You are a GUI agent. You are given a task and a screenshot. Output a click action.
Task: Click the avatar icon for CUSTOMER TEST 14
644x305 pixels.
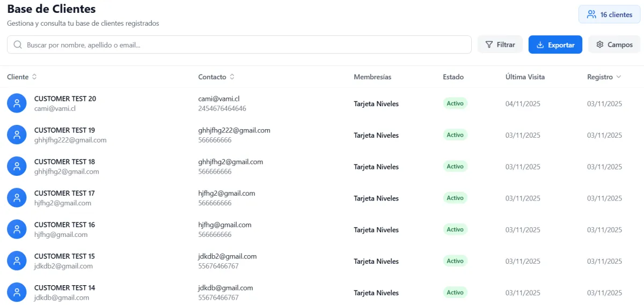[x=17, y=292]
